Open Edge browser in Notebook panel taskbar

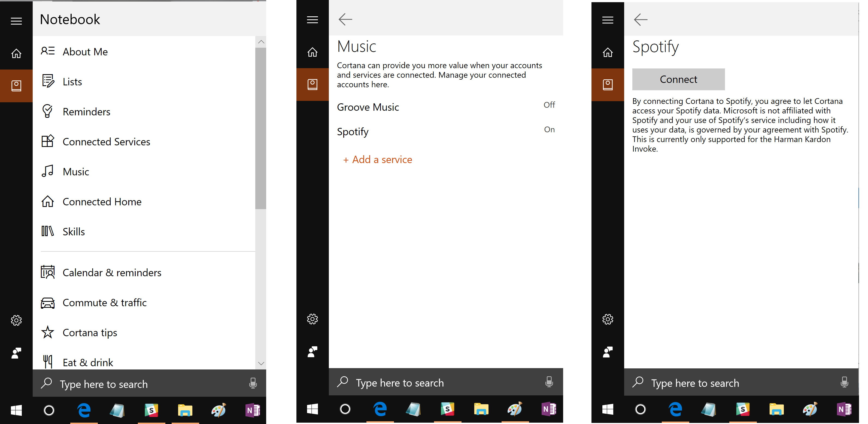point(84,411)
